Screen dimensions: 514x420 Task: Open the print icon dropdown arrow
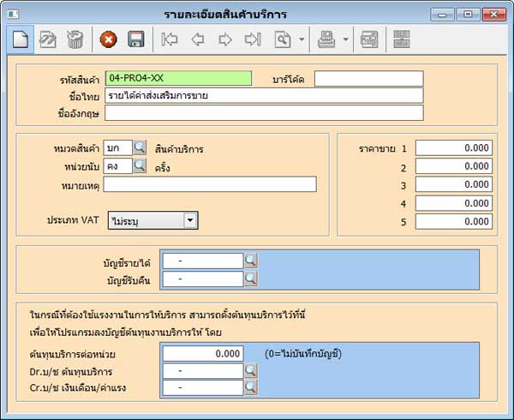[345, 39]
